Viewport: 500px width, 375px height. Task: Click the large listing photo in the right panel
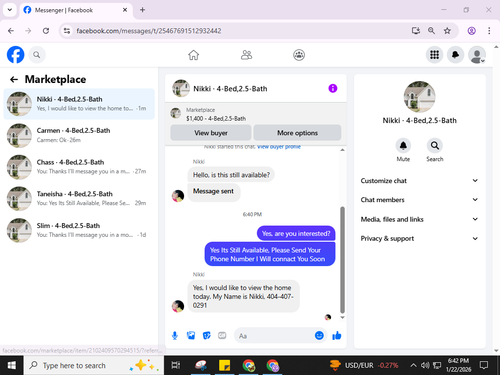[x=419, y=97]
